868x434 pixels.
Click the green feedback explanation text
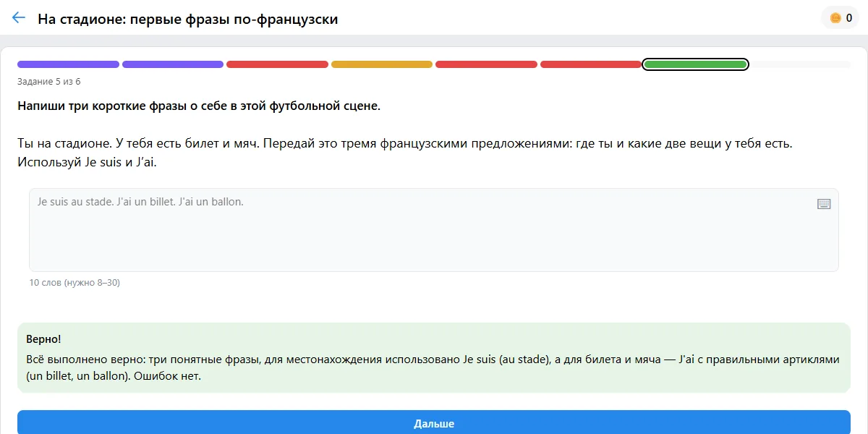(x=433, y=367)
